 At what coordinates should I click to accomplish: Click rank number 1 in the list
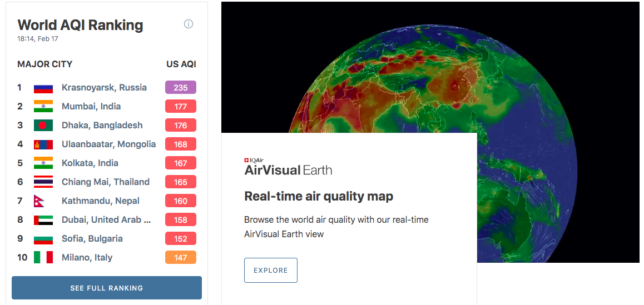19,87
